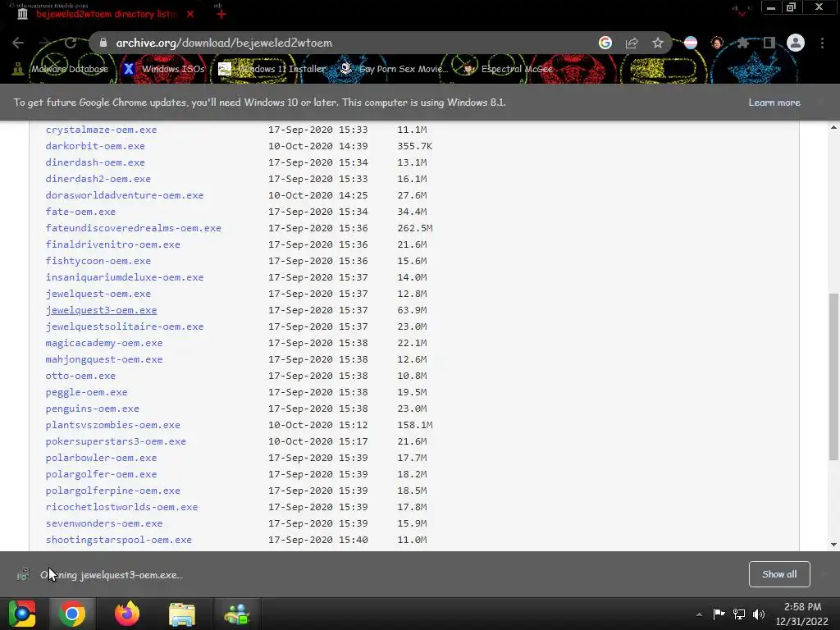
Task: Download fate-oem.exe
Action: [x=80, y=212]
